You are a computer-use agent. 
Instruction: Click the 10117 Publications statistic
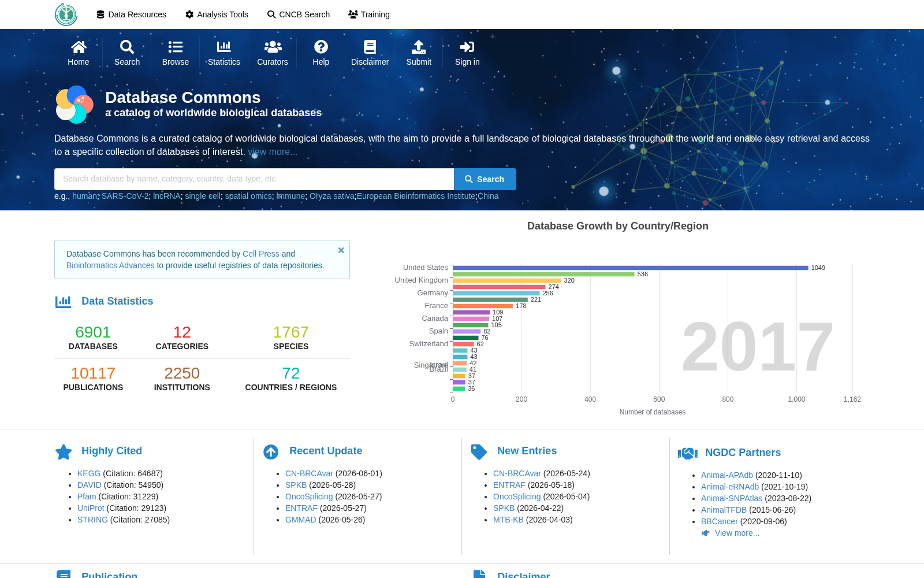[x=93, y=379]
